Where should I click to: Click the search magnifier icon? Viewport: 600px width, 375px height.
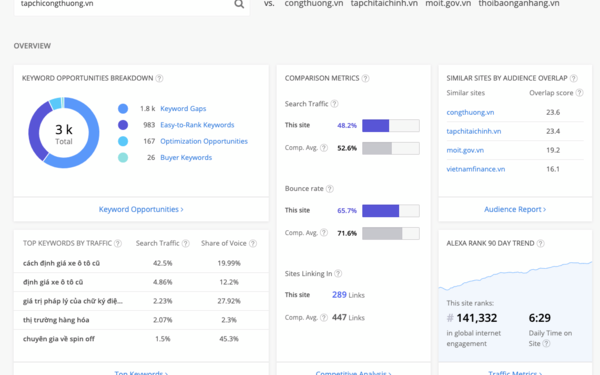[x=239, y=4]
